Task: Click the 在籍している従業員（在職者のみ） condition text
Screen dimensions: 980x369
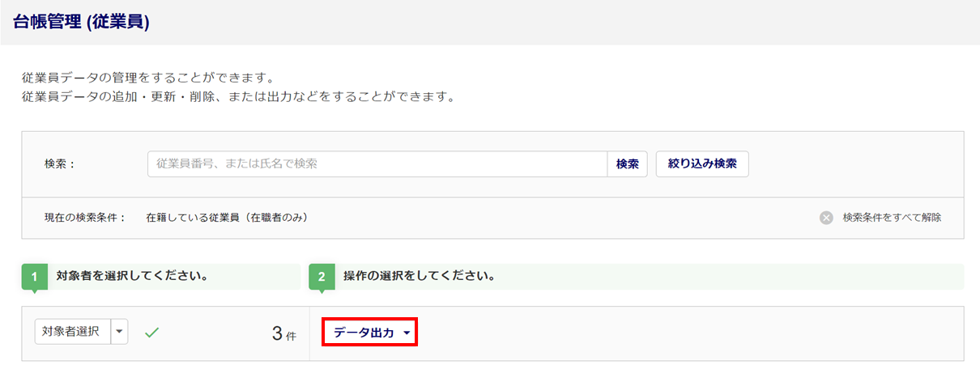Action: tap(227, 218)
